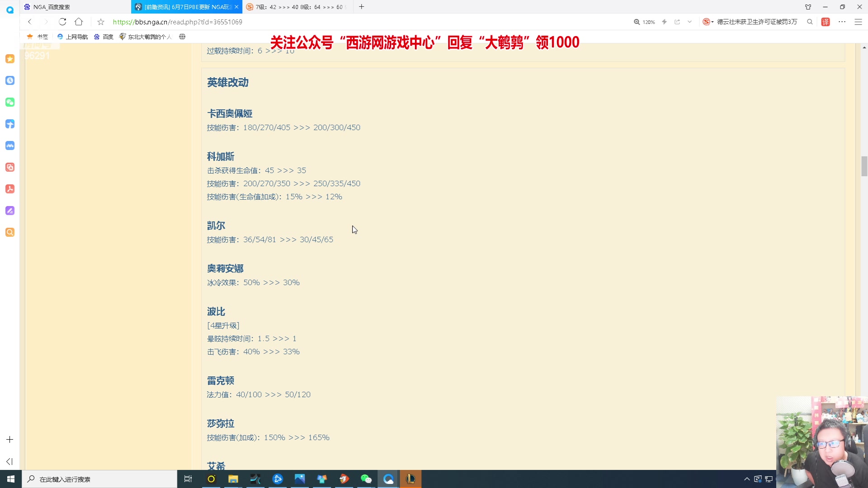
Task: Open the browser hamburger menu
Action: pos(858,21)
